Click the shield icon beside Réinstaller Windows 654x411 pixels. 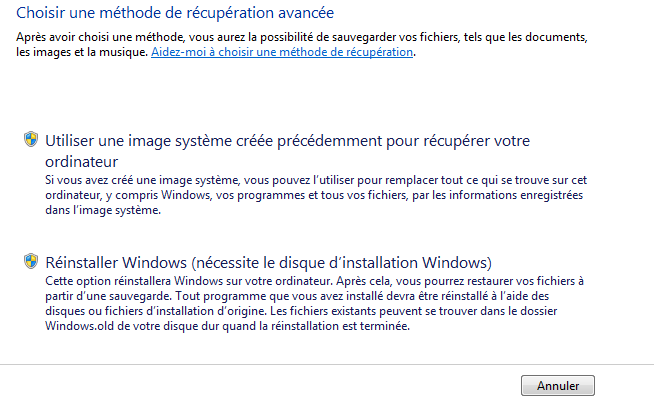(31, 261)
